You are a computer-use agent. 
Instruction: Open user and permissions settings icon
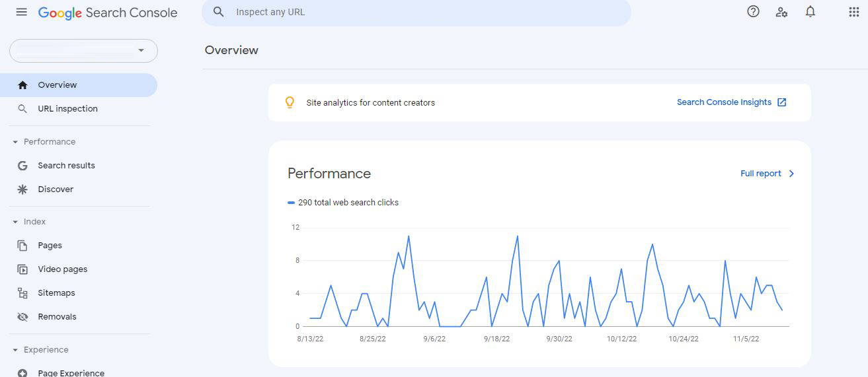click(781, 12)
